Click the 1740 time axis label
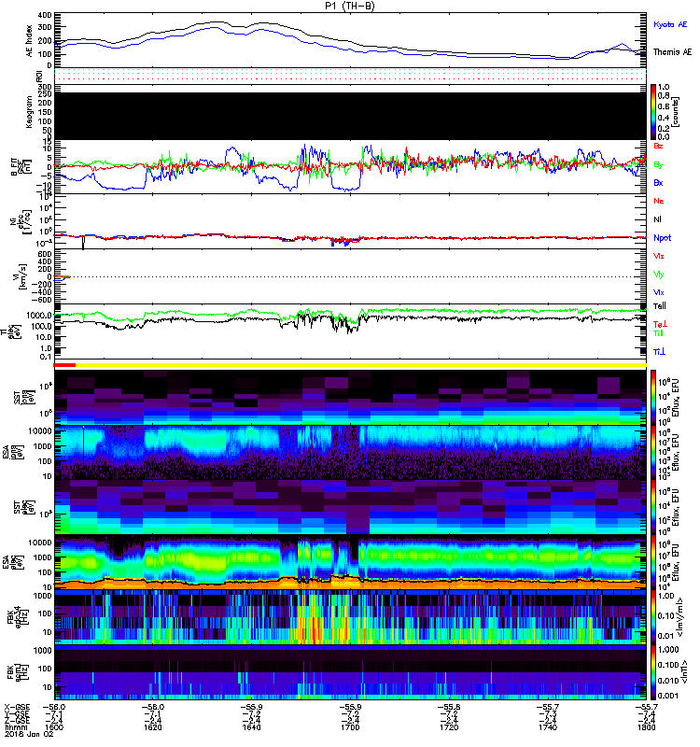700x747 pixels. point(548,727)
